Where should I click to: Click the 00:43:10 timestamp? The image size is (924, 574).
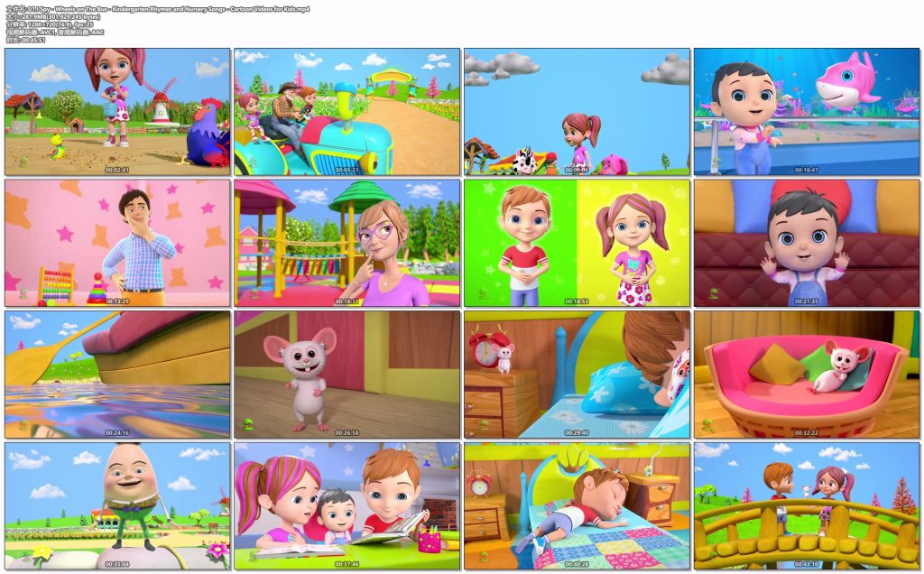pyautogui.click(x=806, y=564)
